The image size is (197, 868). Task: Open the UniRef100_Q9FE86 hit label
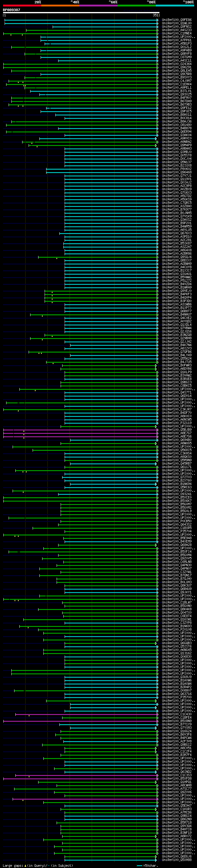coord(176,20)
